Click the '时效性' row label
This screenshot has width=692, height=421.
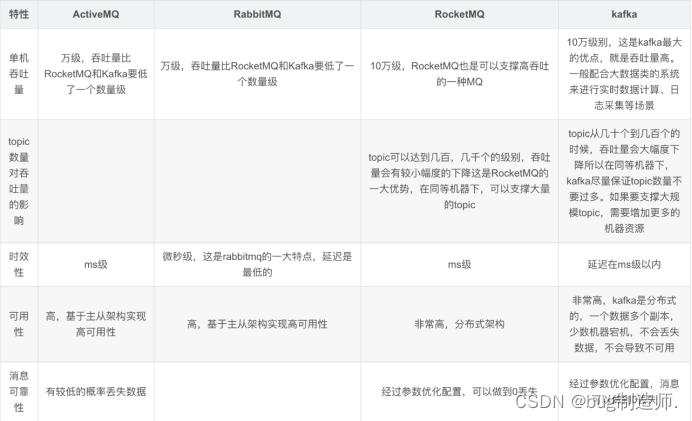click(19, 264)
